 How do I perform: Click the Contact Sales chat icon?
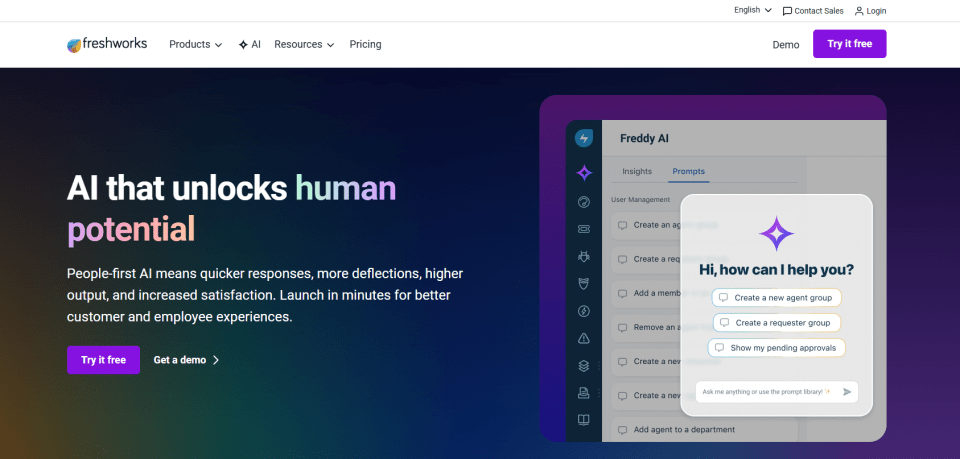[787, 11]
